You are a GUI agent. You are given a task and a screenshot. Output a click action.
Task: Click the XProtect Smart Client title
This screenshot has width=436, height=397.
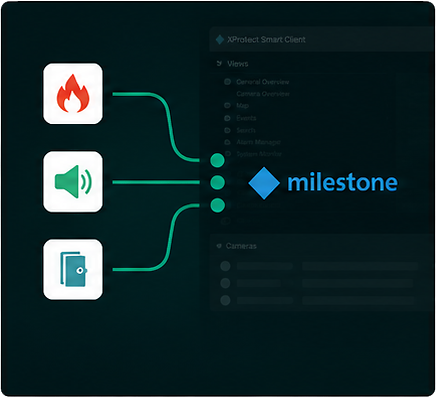tap(266, 40)
